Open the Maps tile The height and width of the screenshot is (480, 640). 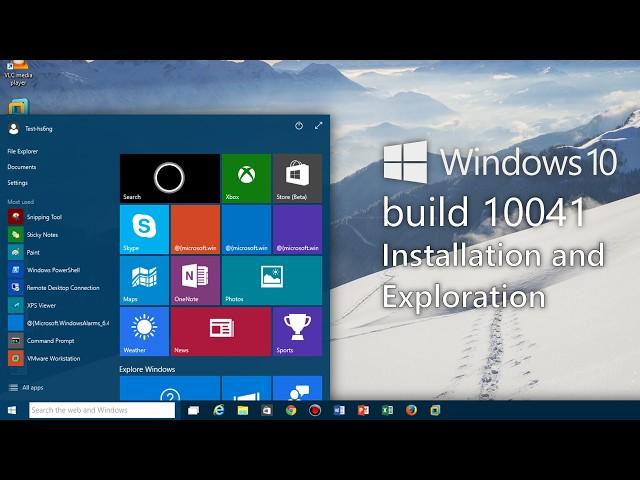click(144, 280)
